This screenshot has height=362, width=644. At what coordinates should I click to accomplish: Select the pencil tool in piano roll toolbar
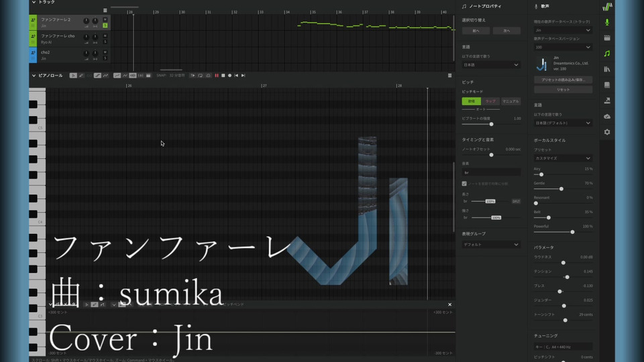tap(81, 76)
